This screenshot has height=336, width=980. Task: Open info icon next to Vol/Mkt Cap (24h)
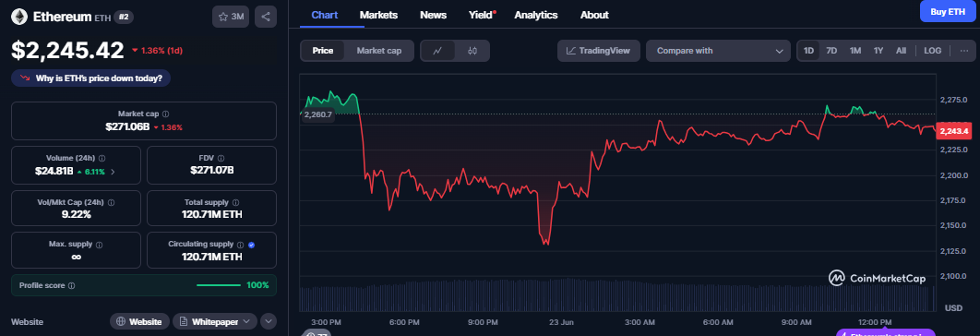pos(112,203)
